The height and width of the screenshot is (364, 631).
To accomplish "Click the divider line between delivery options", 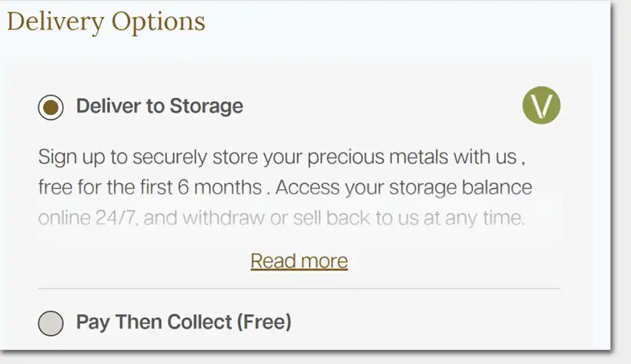I will [x=299, y=288].
